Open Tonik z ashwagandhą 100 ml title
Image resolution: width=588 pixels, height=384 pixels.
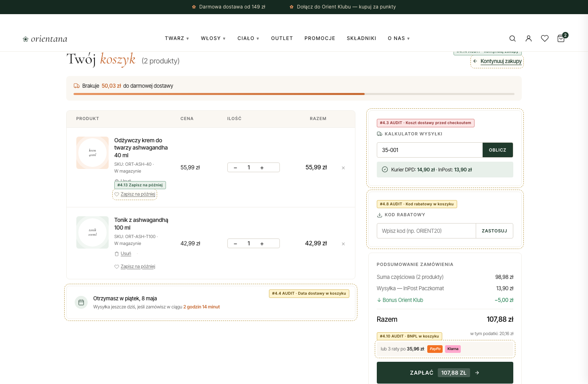click(x=141, y=224)
